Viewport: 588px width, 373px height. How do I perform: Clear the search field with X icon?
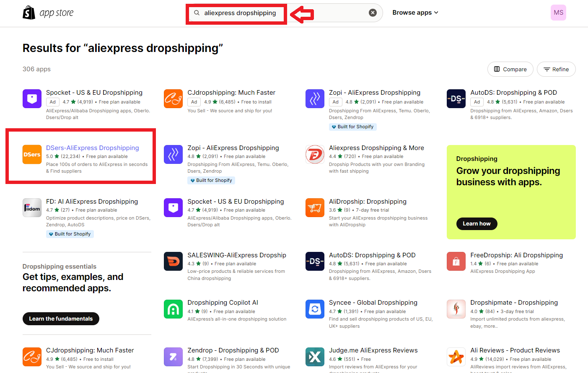(373, 13)
